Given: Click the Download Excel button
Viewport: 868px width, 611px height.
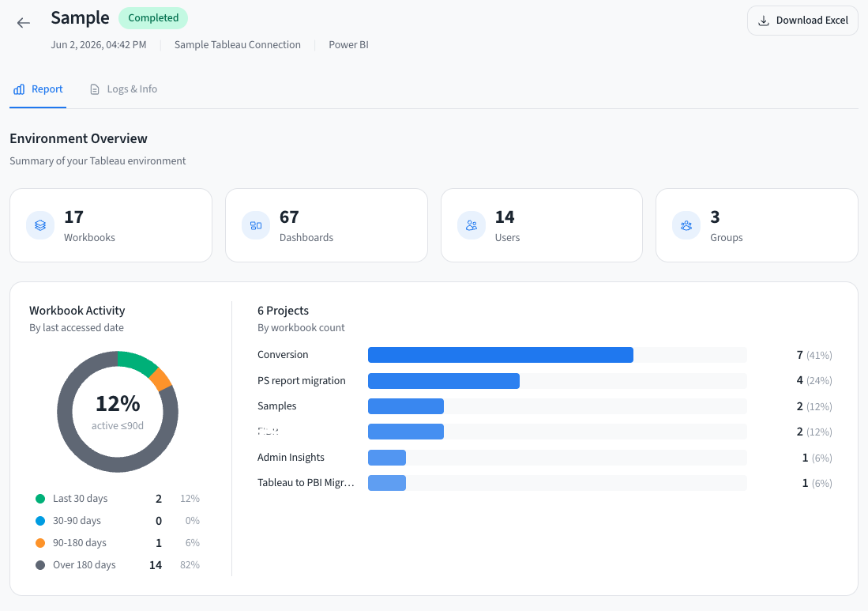Looking at the screenshot, I should click(x=802, y=21).
